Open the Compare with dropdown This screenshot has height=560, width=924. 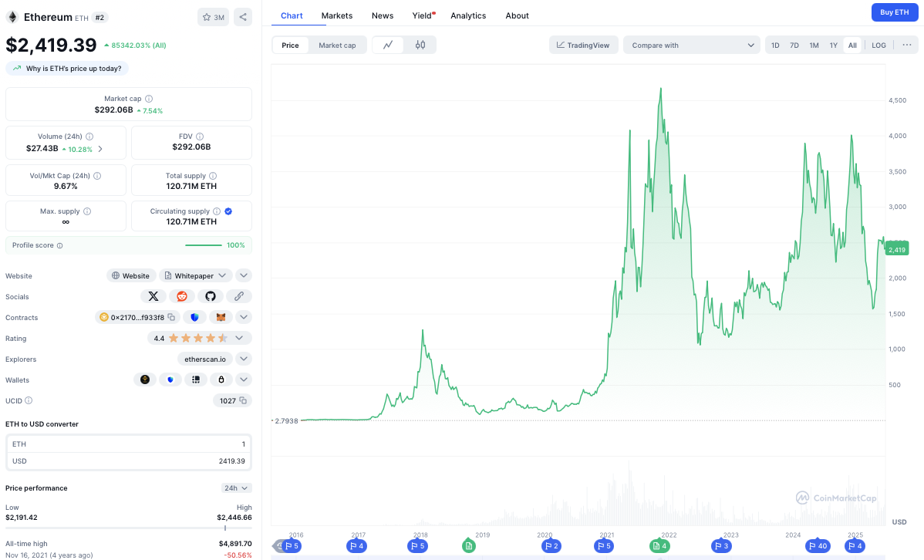coord(691,46)
